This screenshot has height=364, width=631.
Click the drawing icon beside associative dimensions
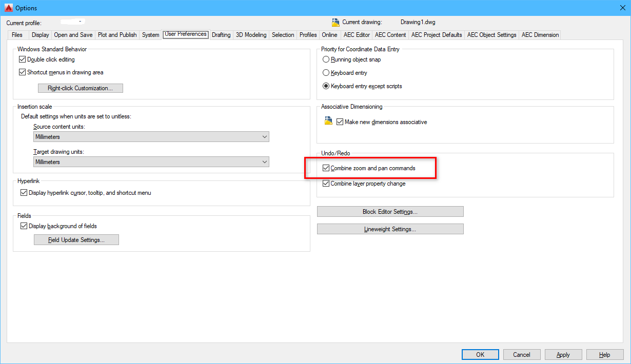coord(329,122)
